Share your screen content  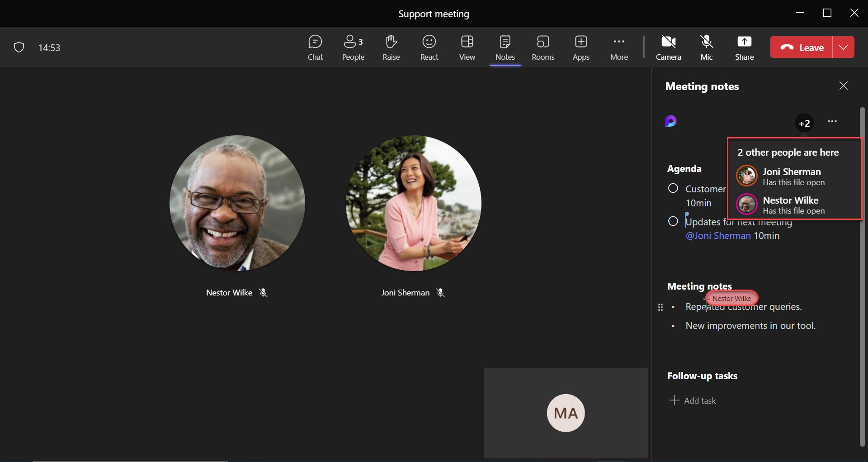(x=744, y=48)
